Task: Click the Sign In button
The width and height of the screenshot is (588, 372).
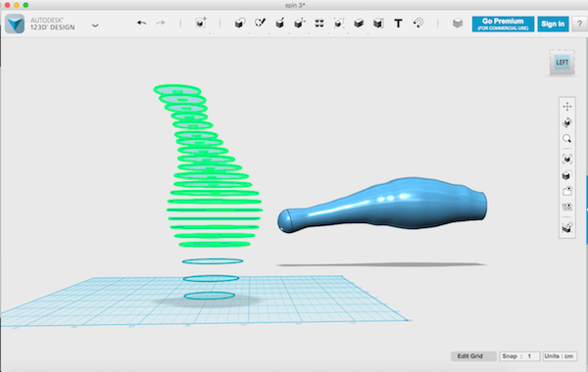Action: 553,23
